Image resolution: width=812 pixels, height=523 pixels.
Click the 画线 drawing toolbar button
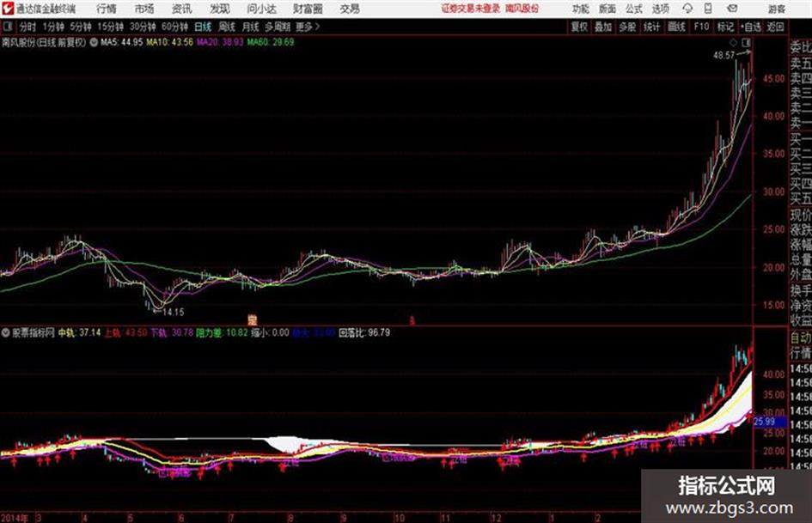(x=676, y=27)
